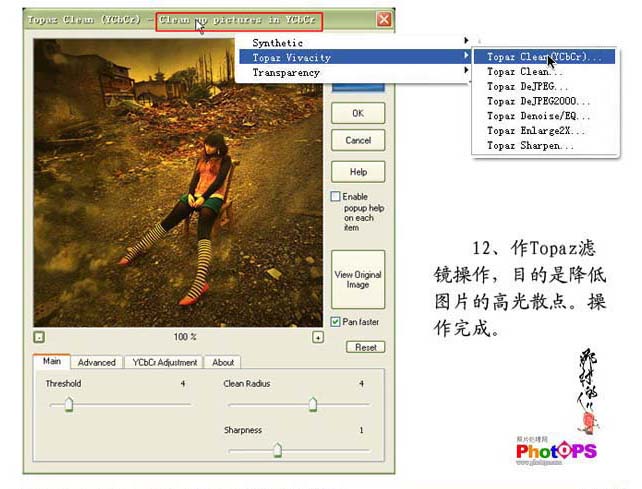Screen dimensions: 642x489
Task: Choose Topaz Clean(YCbCr)... from submenu
Action: coord(545,57)
